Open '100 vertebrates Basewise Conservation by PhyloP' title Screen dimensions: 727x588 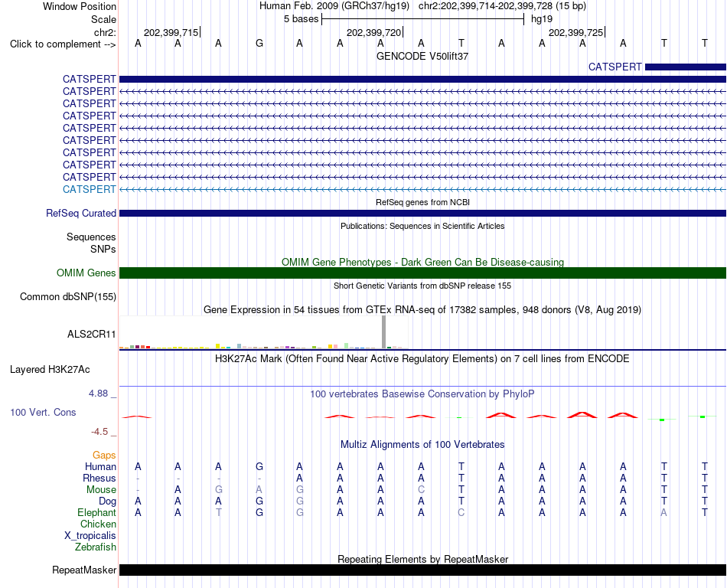point(422,394)
